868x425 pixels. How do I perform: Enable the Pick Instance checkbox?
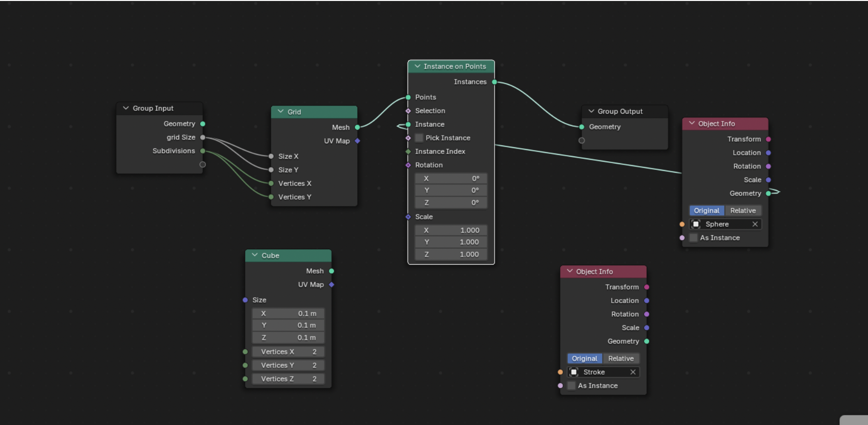coord(419,138)
